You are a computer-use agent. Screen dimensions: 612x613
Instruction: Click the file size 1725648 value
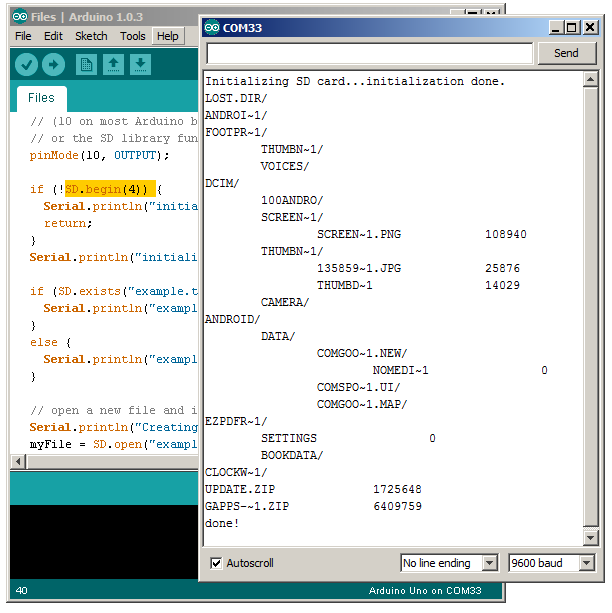[x=397, y=489]
